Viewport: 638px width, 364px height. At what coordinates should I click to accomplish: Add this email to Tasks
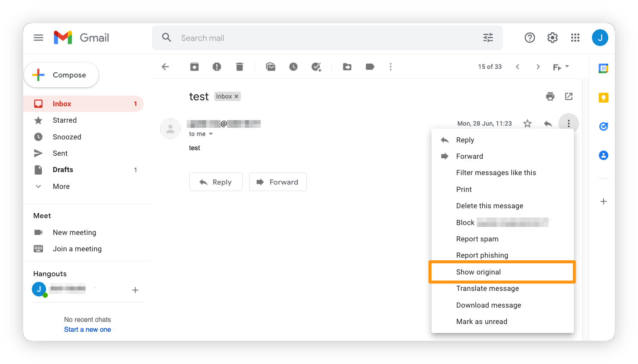pos(317,67)
